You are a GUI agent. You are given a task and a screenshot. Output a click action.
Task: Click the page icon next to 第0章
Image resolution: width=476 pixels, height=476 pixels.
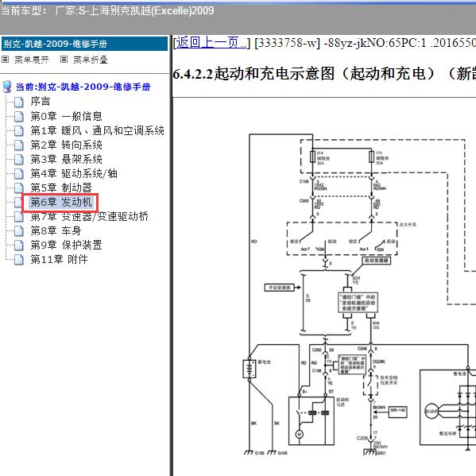click(x=19, y=117)
